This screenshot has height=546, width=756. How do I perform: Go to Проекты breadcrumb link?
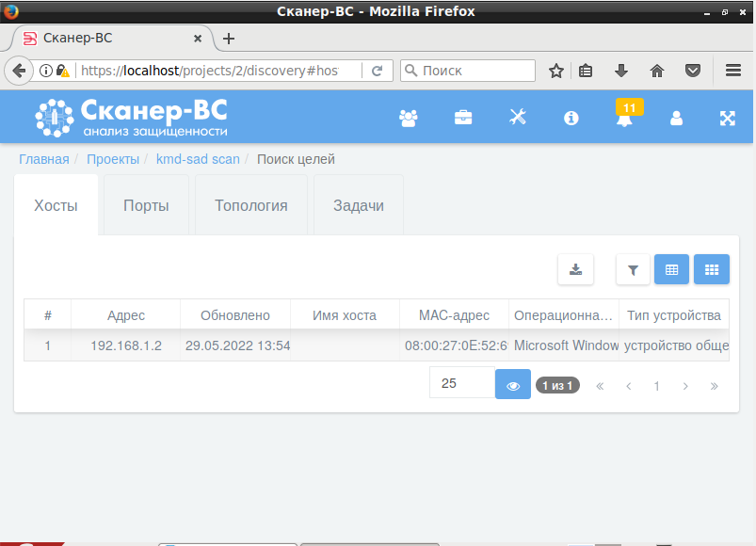(x=113, y=159)
